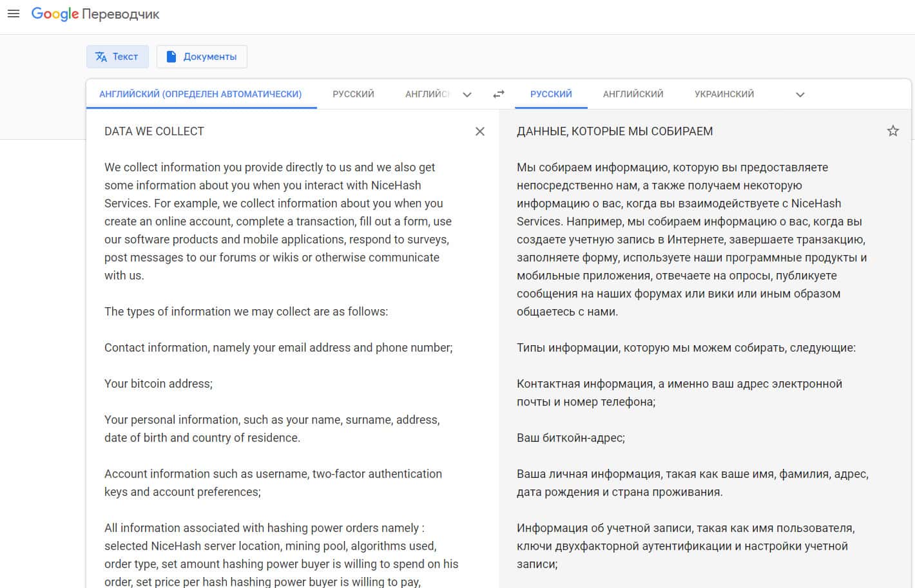Choose Русский as the source language

pos(353,94)
